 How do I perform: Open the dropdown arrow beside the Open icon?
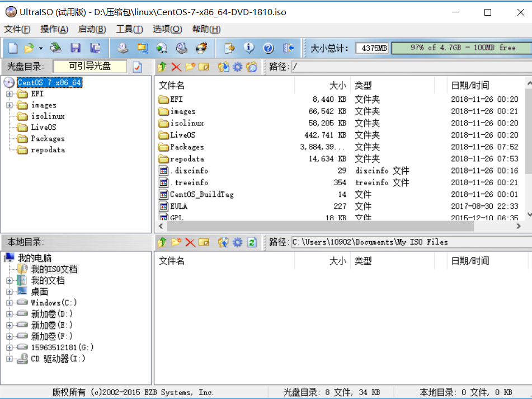point(41,48)
